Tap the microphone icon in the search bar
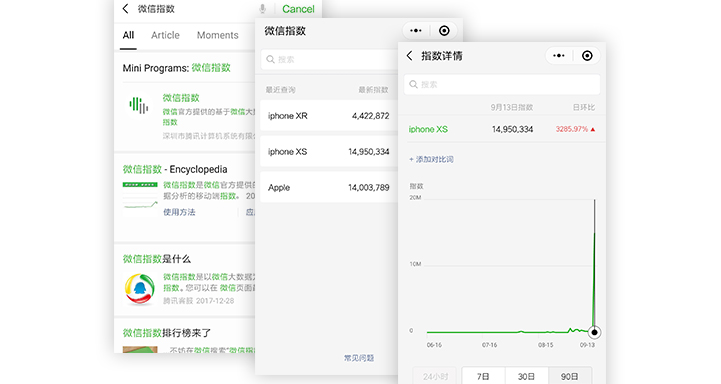 click(262, 9)
